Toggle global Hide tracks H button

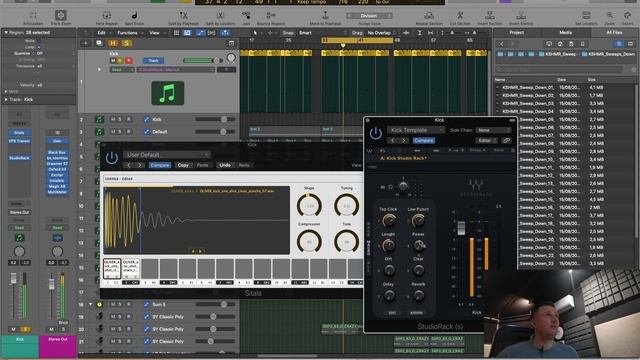113,43
